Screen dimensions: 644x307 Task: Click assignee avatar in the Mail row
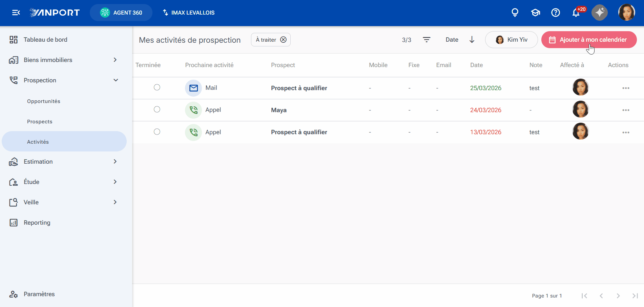pyautogui.click(x=581, y=87)
